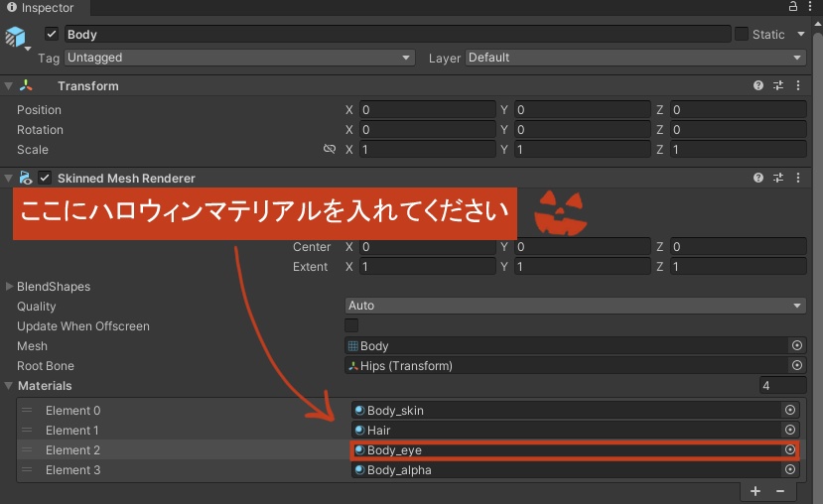
Task: Toggle the Body object active checkbox
Action: click(52, 34)
